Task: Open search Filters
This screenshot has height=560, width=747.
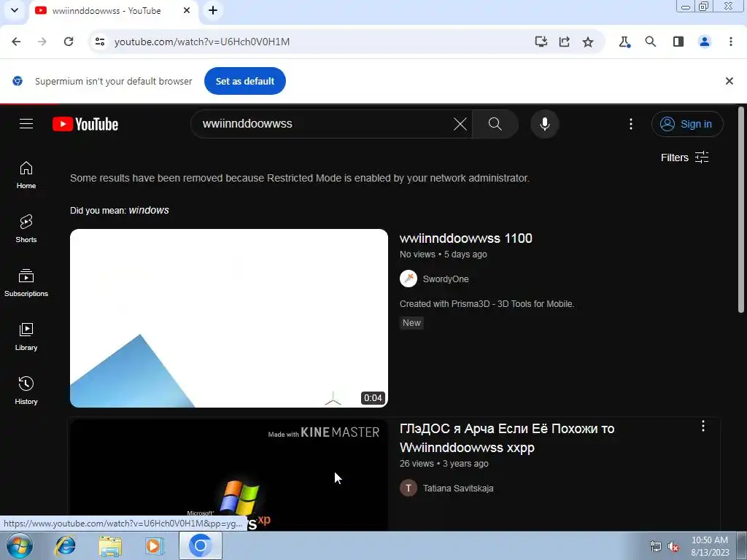Action: pyautogui.click(x=684, y=157)
